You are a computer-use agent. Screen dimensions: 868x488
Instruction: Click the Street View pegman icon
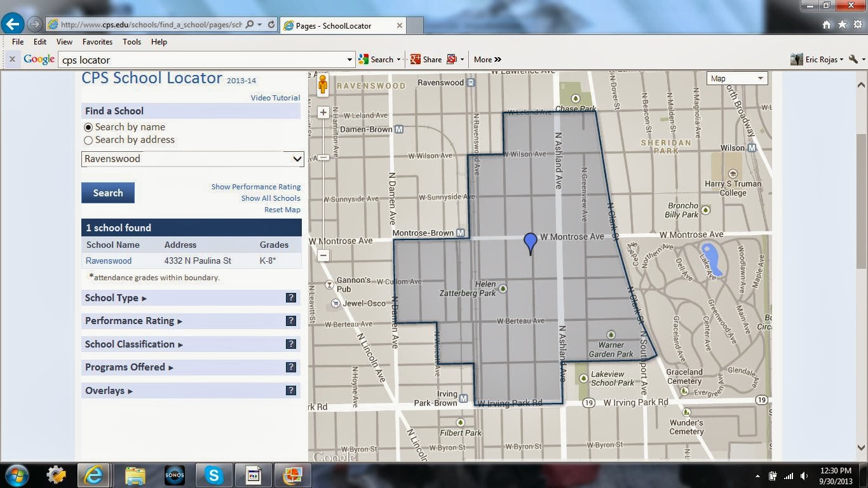click(323, 85)
